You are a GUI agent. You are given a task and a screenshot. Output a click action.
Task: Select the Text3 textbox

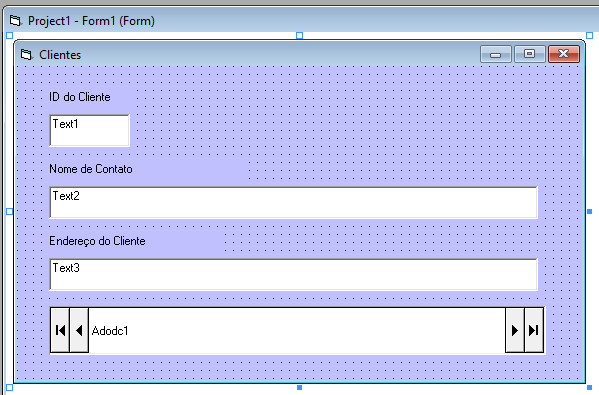point(293,274)
